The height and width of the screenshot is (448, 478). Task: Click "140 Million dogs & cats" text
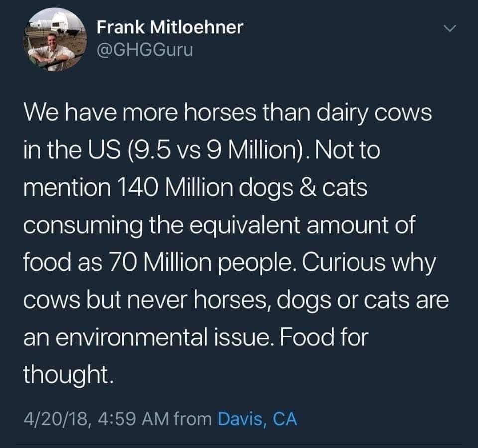(242, 188)
